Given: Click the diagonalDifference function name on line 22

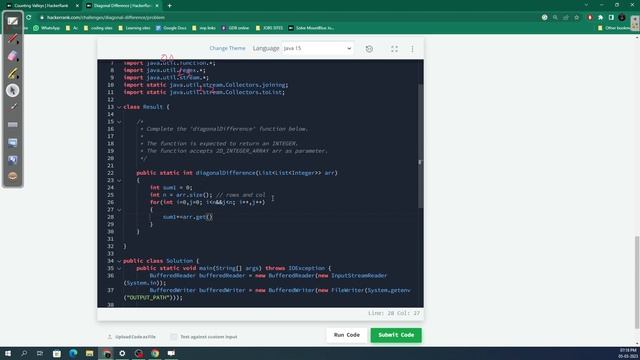Looking at the screenshot, I should [225, 173].
